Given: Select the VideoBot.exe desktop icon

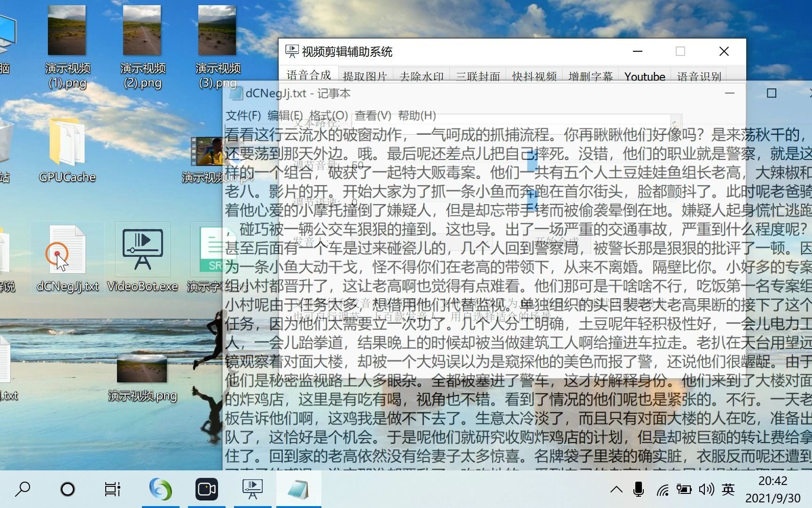Looking at the screenshot, I should tap(142, 258).
